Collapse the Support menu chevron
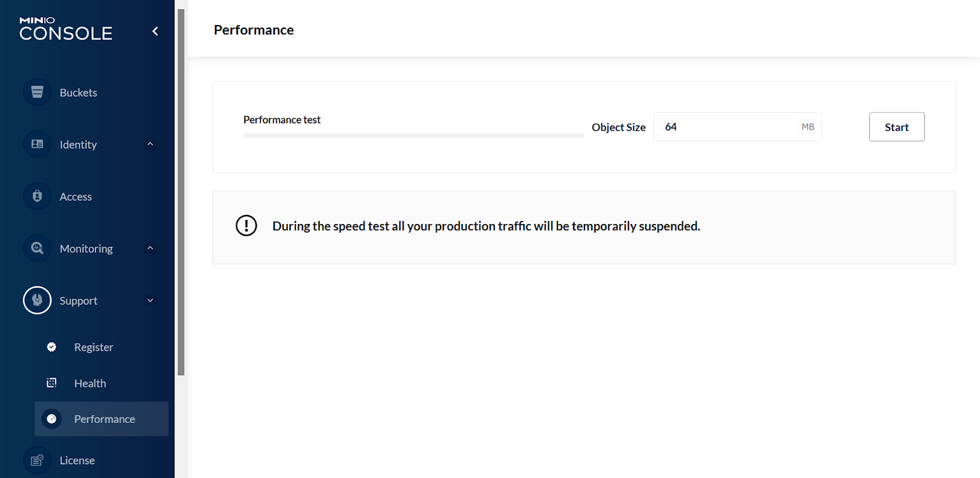 pos(150,301)
